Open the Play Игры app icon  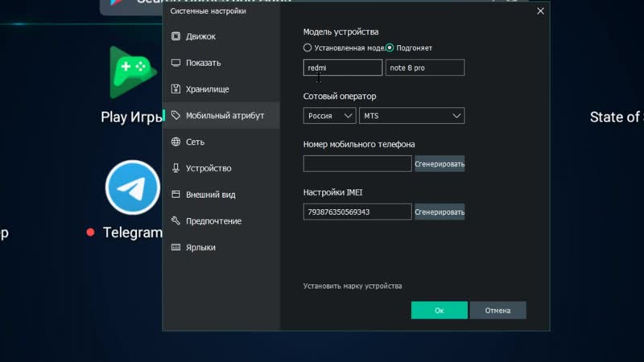pyautogui.click(x=132, y=72)
